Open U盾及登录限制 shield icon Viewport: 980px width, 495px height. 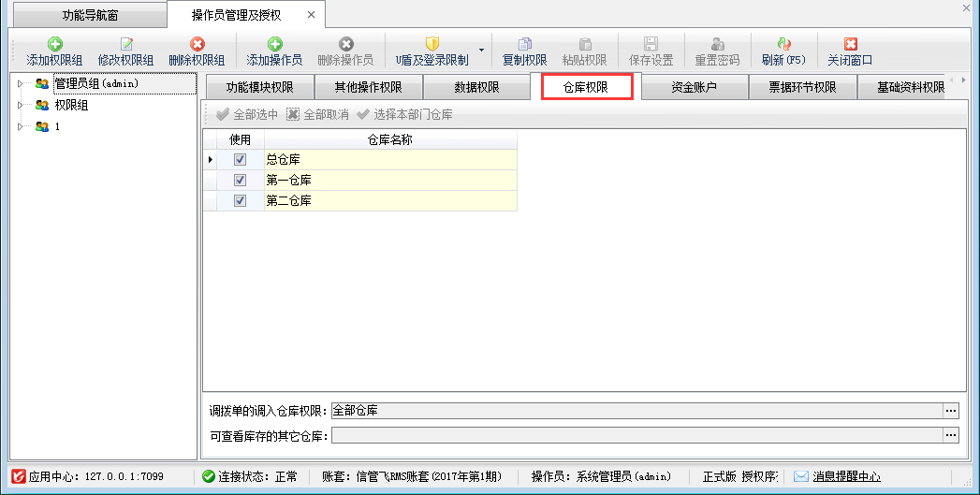pyautogui.click(x=431, y=44)
